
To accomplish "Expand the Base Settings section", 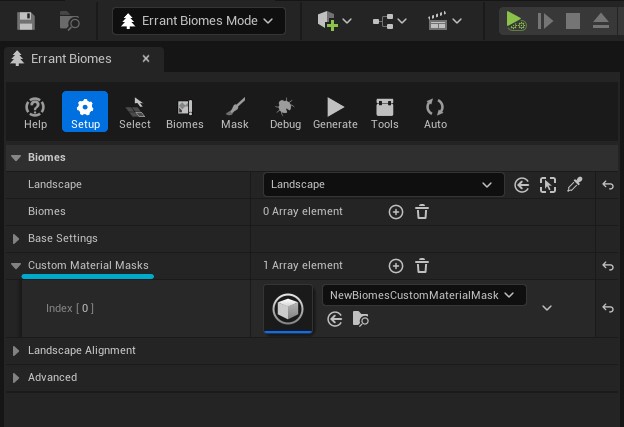I will coord(16,239).
